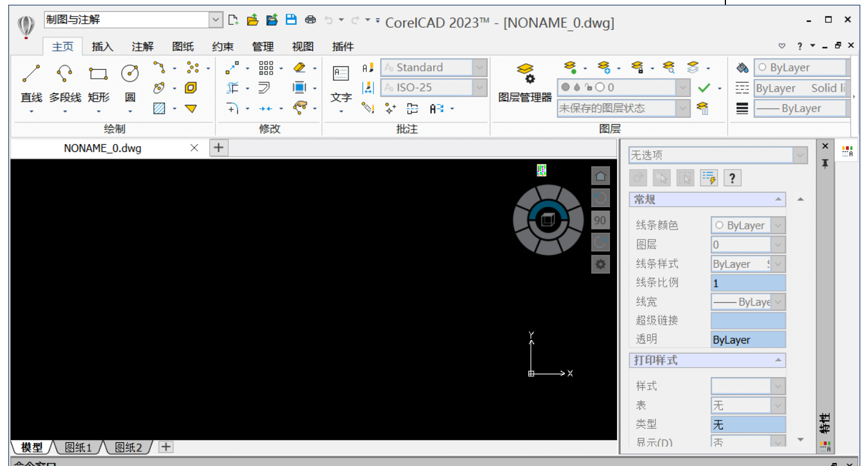The height and width of the screenshot is (466, 868).
Task: Toggle the pin on the properties panel
Action: coord(825,164)
